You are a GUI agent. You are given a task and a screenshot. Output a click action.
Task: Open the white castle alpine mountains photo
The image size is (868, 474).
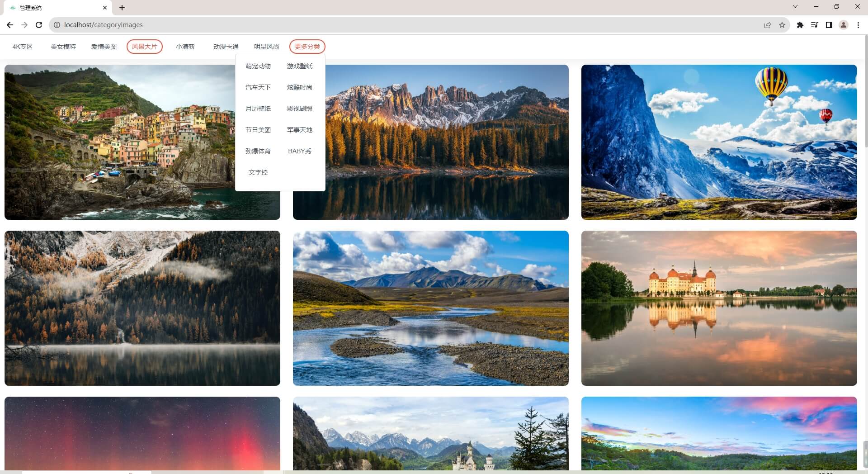431,434
